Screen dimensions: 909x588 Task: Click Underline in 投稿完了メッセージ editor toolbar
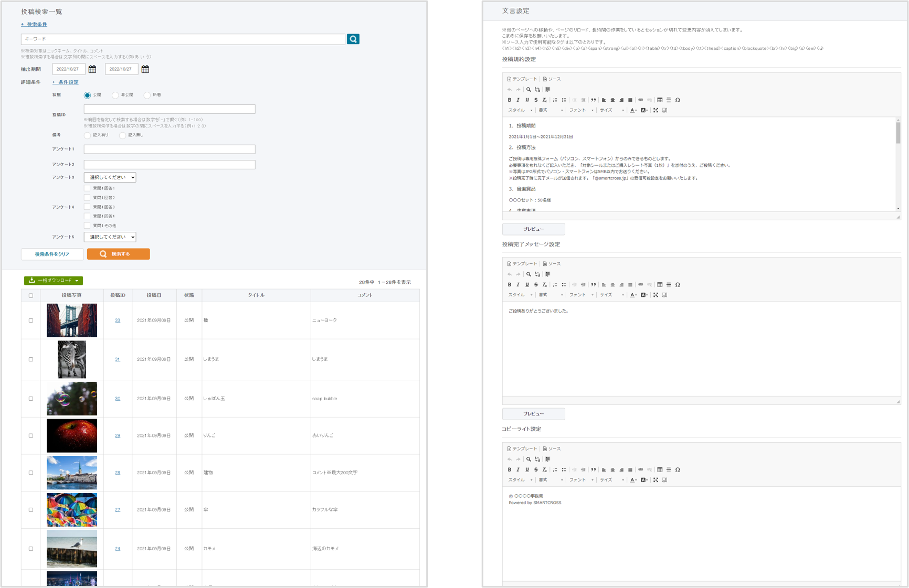[527, 285]
